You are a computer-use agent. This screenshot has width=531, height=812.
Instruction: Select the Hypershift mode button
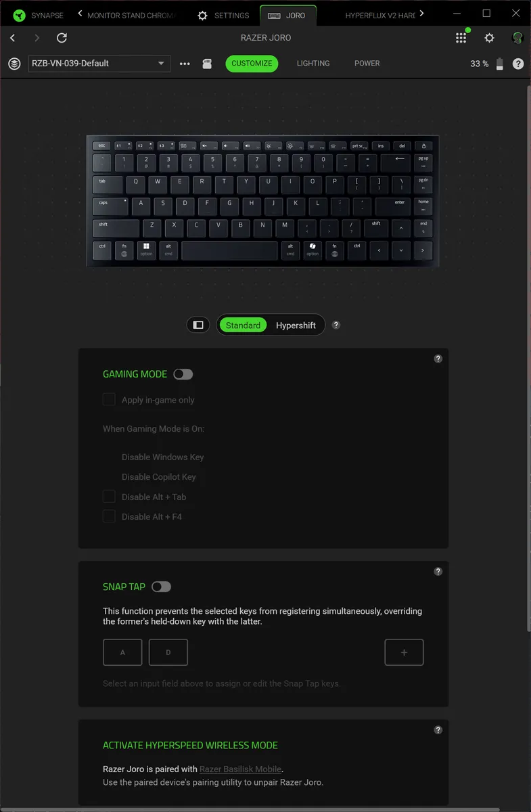(296, 325)
